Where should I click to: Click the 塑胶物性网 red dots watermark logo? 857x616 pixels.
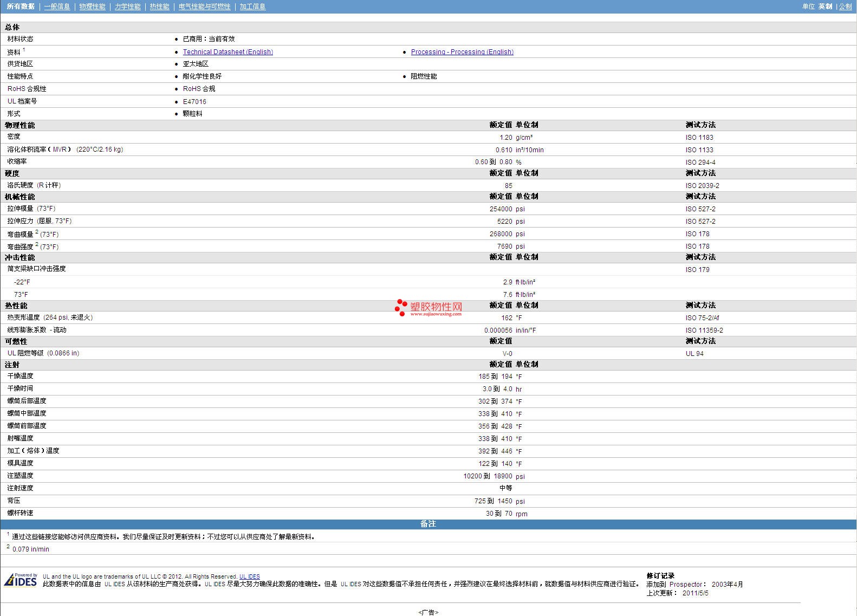401,307
